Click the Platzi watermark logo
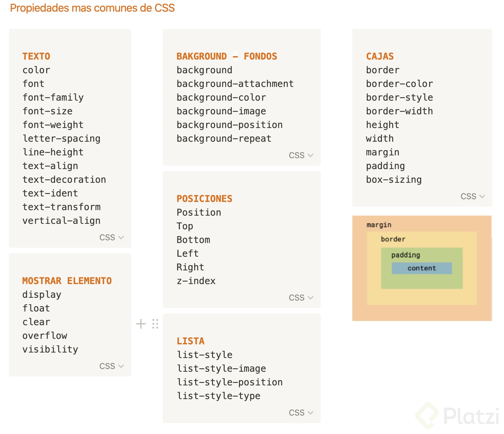504x434 pixels. pos(457,416)
